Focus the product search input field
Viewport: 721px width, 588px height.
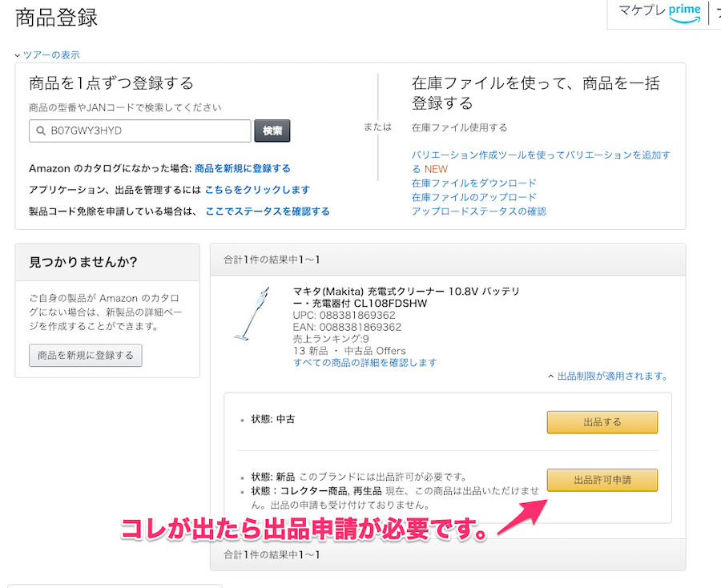[x=139, y=131]
